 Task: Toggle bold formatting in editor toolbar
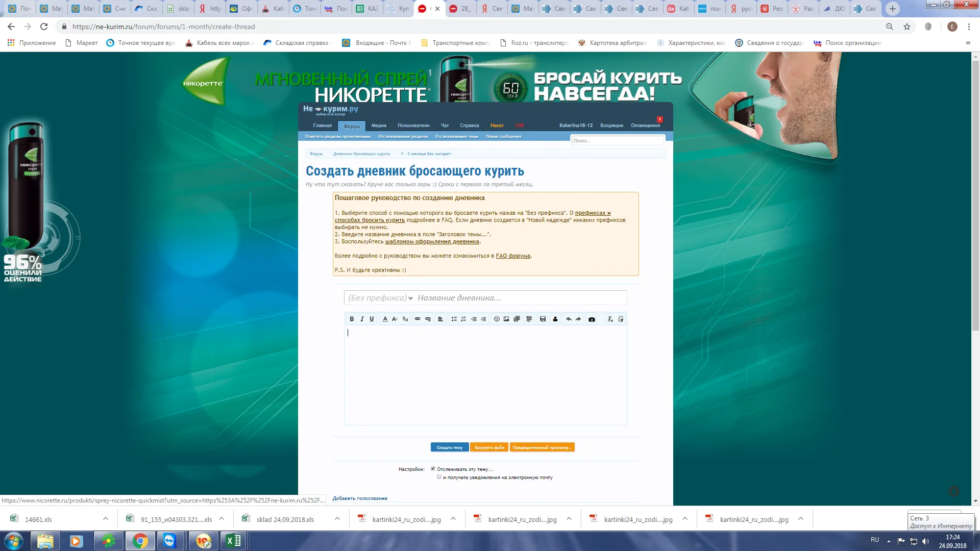352,319
